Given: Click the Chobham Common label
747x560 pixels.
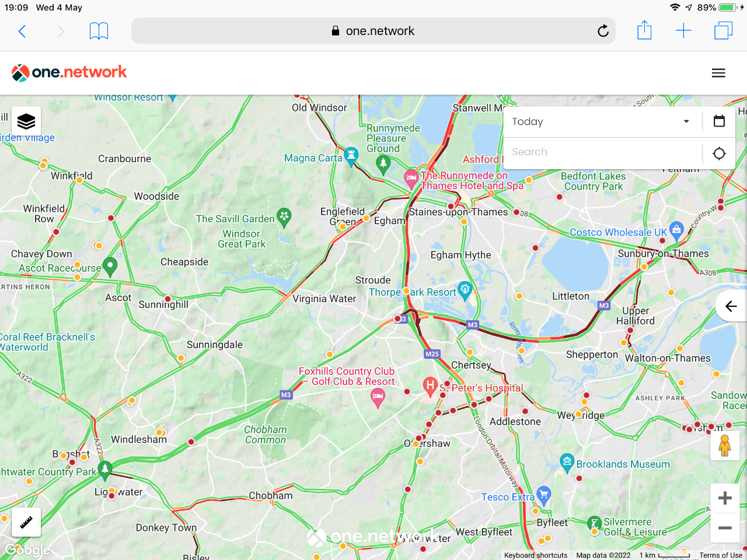Looking at the screenshot, I should 265,435.
